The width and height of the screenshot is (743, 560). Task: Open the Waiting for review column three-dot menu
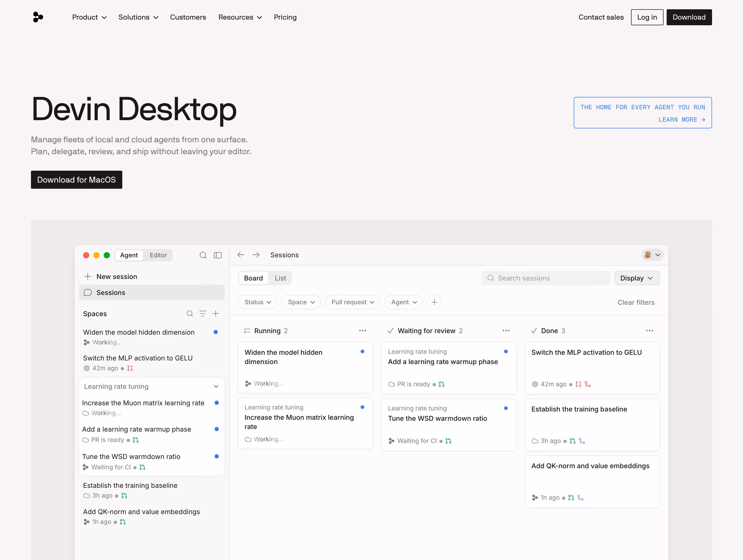[x=506, y=331]
